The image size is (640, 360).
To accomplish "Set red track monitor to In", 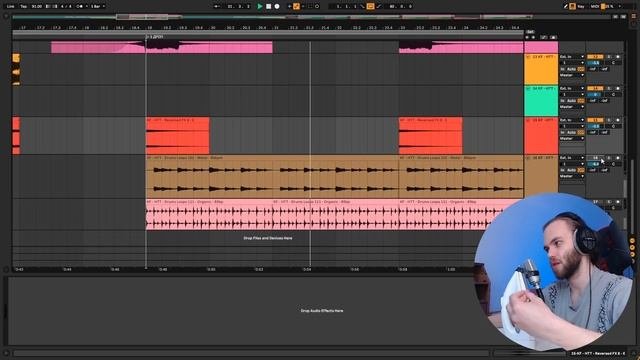I will pyautogui.click(x=562, y=133).
